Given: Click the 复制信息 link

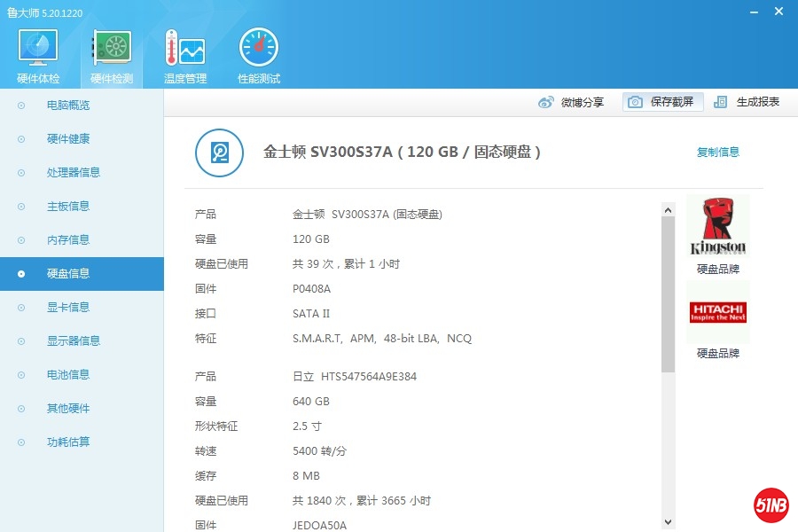Looking at the screenshot, I should click(718, 152).
